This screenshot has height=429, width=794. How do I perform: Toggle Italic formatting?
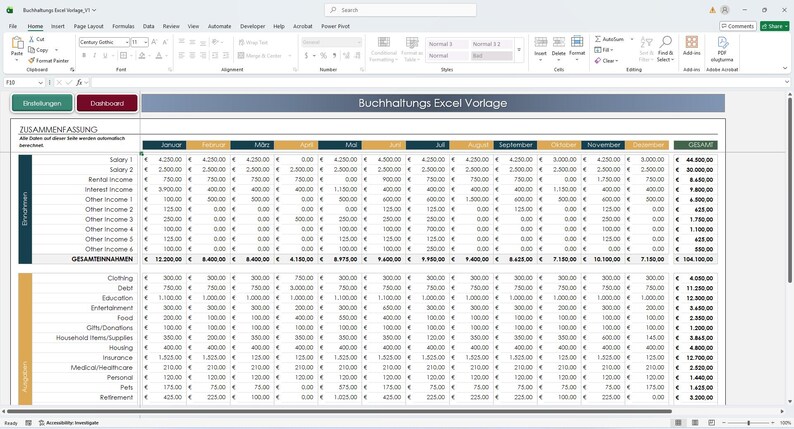(95, 55)
